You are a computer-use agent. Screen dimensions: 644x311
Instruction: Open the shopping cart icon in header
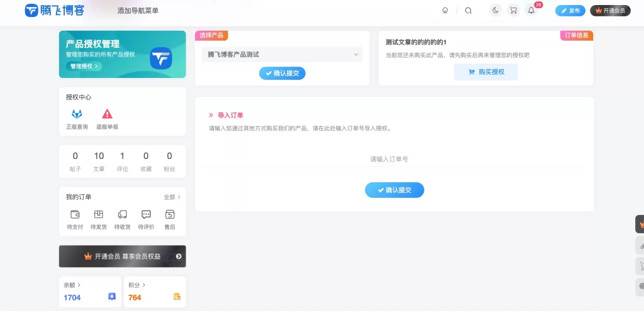(x=513, y=11)
